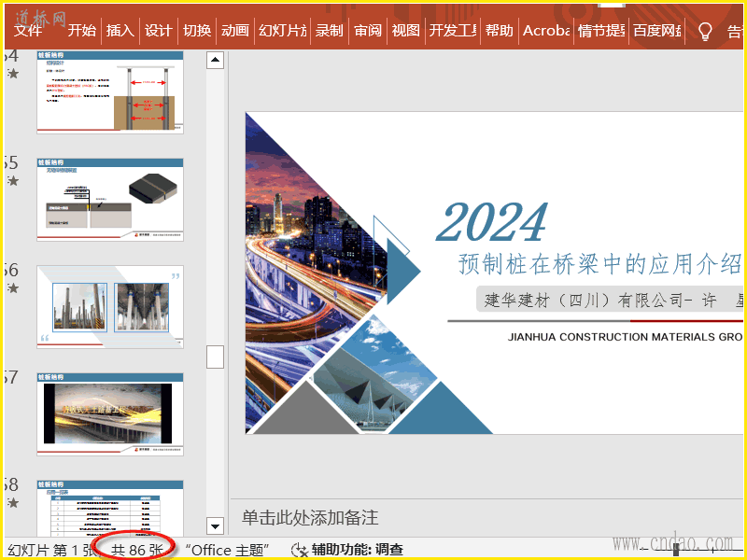Switch to the 插入 ribbon tab
Image resolution: width=747 pixels, height=560 pixels.
[120, 31]
